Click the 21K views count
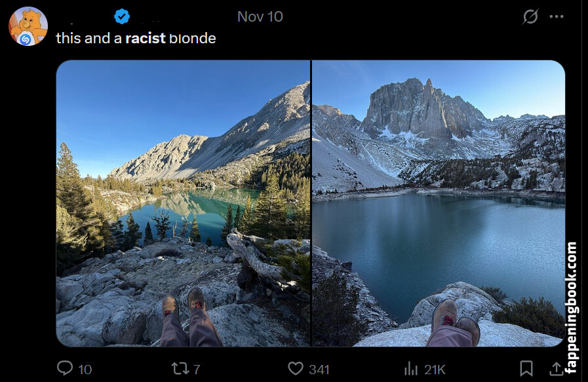Viewport: 588px width, 382px height. 433,370
